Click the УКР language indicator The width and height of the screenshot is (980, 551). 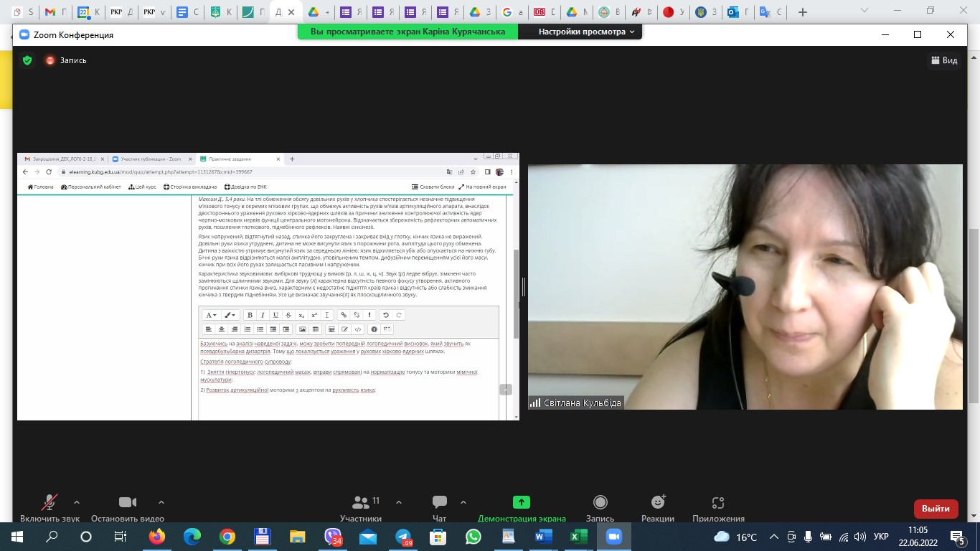[x=881, y=537]
